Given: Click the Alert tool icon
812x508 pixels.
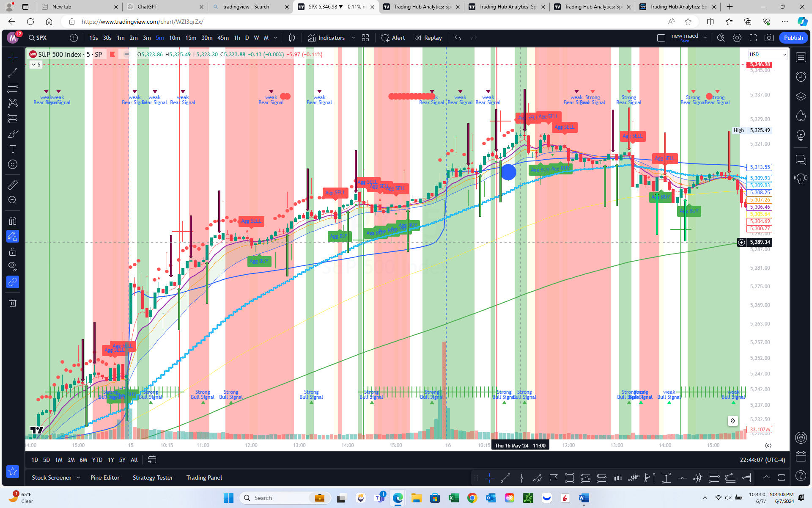Looking at the screenshot, I should [385, 37].
